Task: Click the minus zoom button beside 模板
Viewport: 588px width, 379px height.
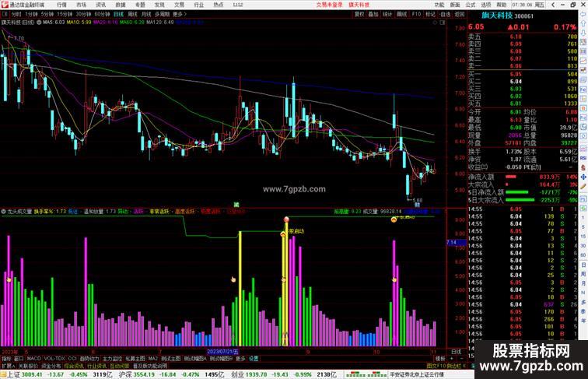Action: tap(461, 359)
